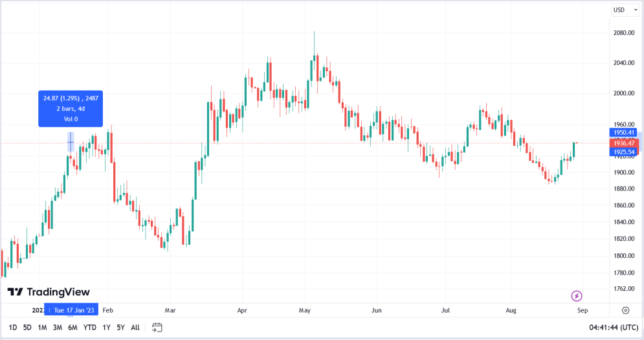Open the USD currency dropdown

click(622, 10)
